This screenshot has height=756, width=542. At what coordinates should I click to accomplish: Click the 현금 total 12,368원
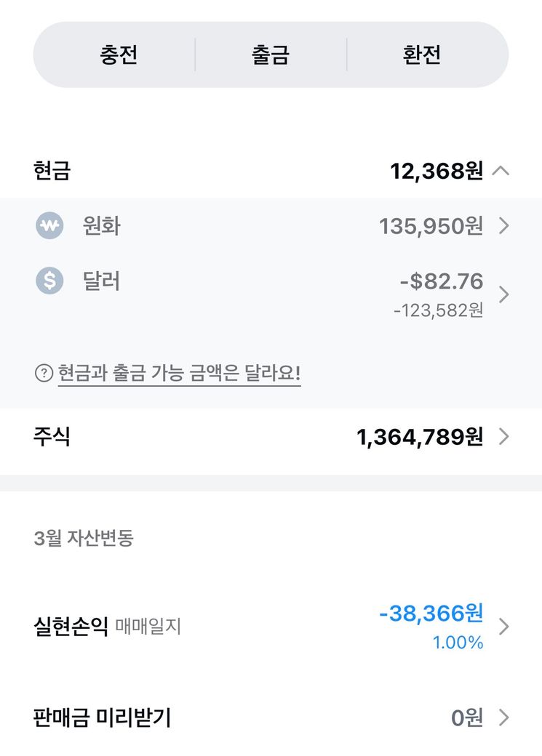pyautogui.click(x=437, y=172)
